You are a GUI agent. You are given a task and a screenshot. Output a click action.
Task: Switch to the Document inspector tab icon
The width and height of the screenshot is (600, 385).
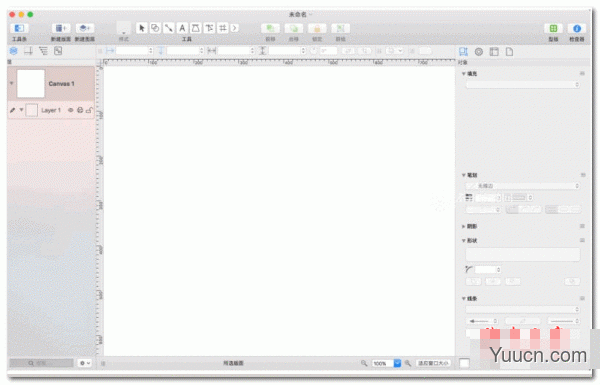pyautogui.click(x=509, y=52)
